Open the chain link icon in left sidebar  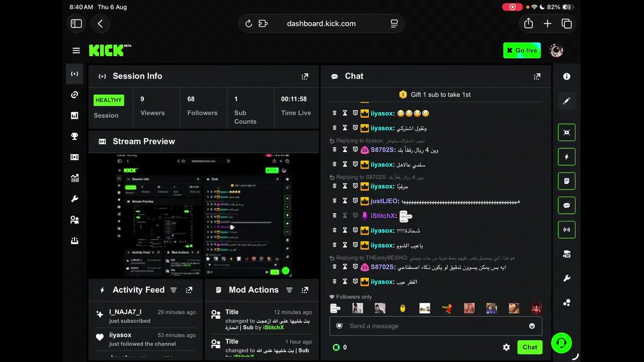click(x=74, y=95)
